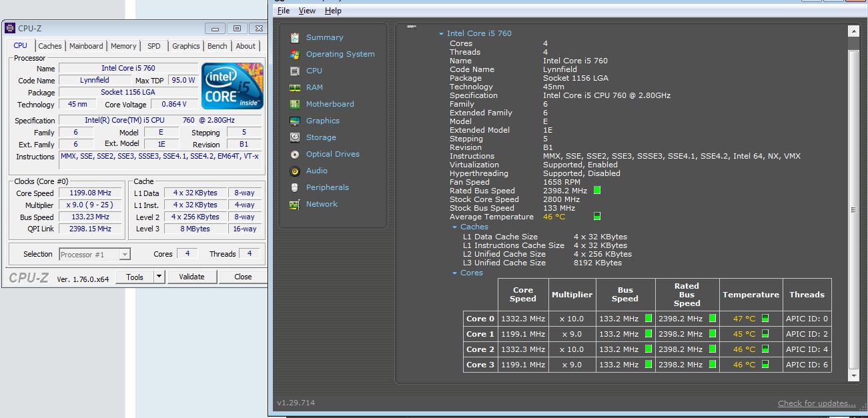Screen dimensions: 868x418
Task: Switch to the Mainboard tab in CPU-Z
Action: (86, 46)
